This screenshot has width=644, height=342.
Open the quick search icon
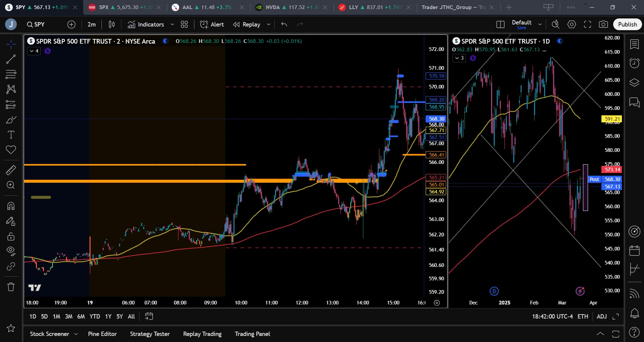pos(555,24)
